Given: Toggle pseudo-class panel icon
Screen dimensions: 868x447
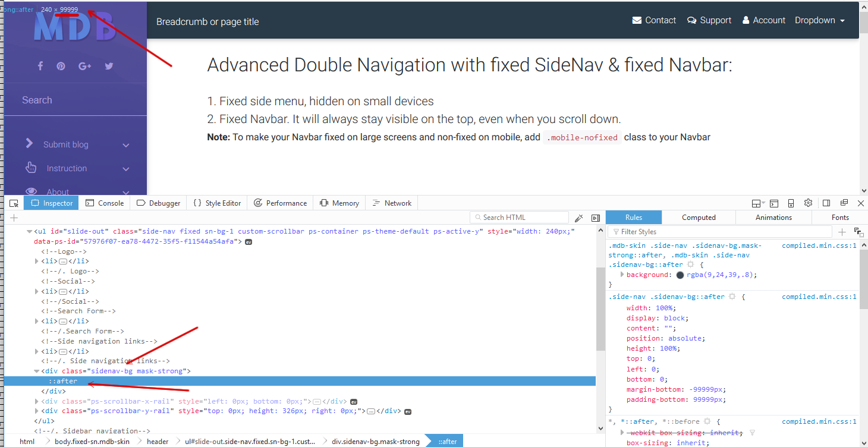Looking at the screenshot, I should point(858,232).
